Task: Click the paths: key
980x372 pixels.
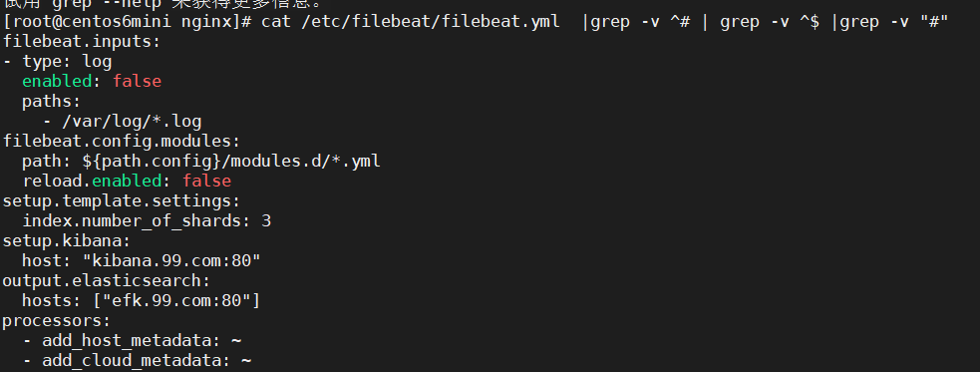Action: click(52, 102)
